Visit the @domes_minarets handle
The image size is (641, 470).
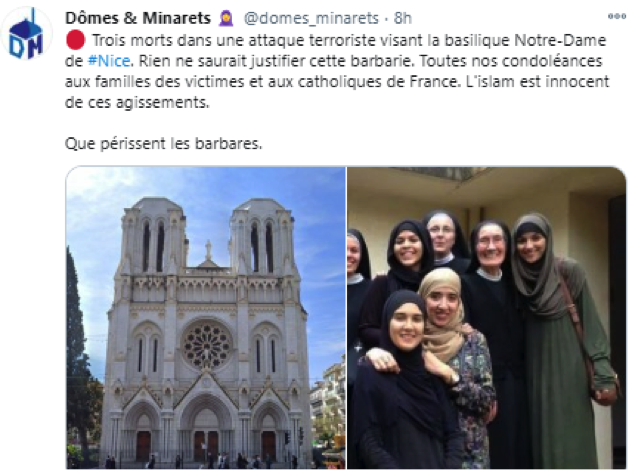pos(311,18)
